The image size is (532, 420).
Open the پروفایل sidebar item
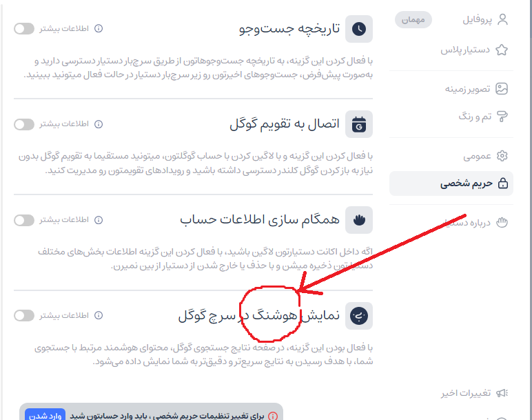point(485,20)
